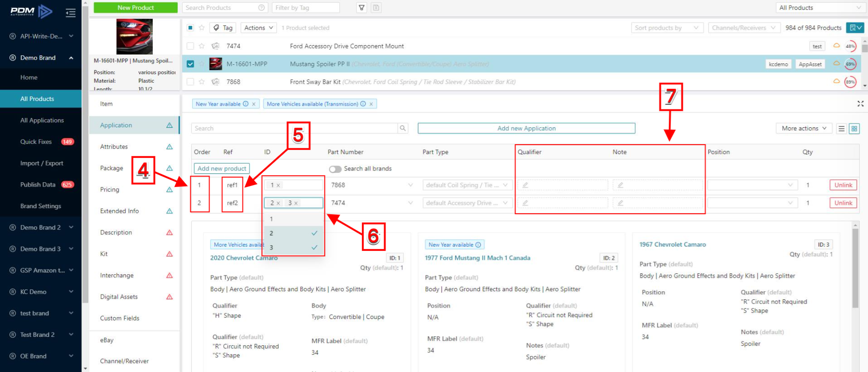Open position dropdown for row ref1

(752, 185)
